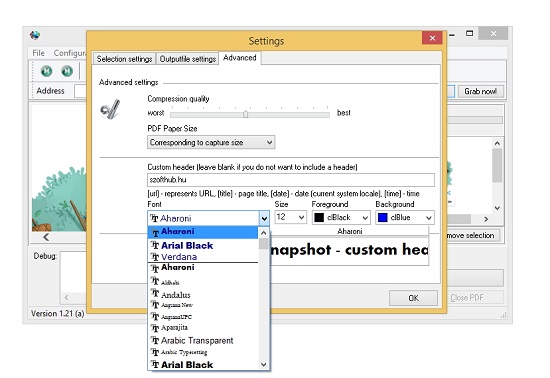Click font list scroll up arrow
The width and height of the screenshot is (550, 378).
coord(264,232)
